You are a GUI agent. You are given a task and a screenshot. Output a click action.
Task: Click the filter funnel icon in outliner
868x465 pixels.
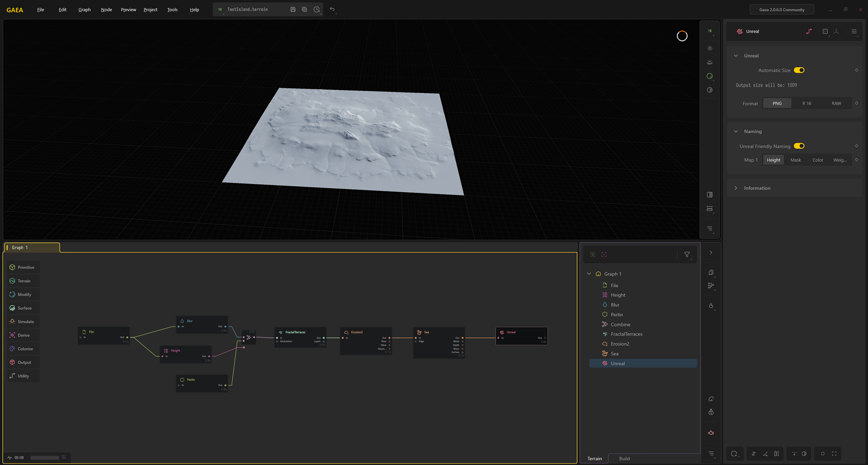pyautogui.click(x=687, y=255)
